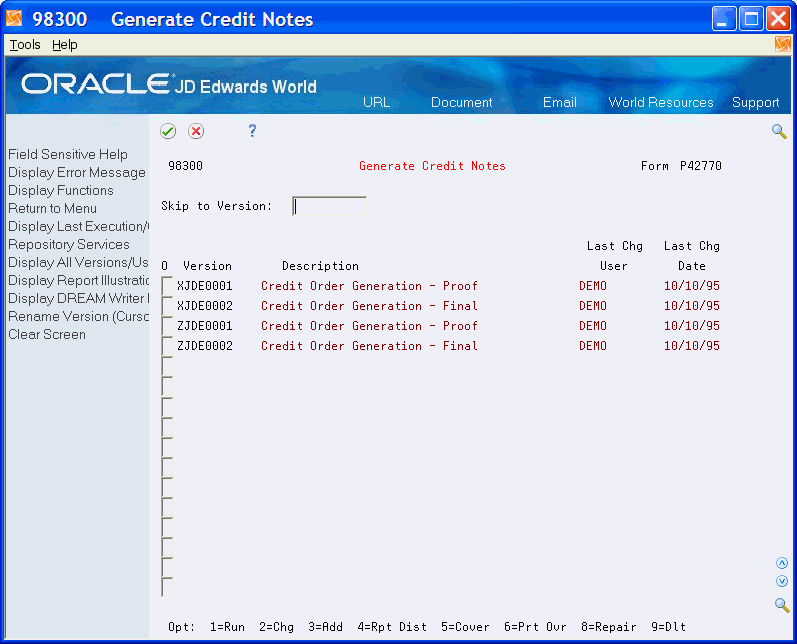Click the URL link in the banner

376,102
